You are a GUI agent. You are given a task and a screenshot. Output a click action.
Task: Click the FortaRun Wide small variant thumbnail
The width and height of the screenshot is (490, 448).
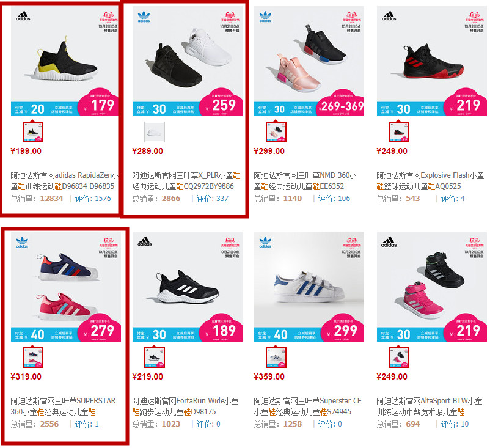pos(155,358)
